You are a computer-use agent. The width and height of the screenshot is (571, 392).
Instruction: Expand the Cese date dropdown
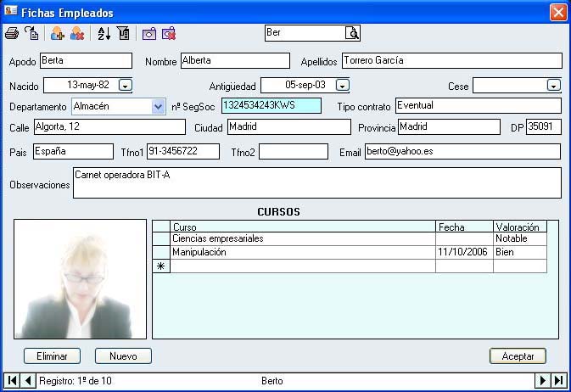pyautogui.click(x=553, y=85)
